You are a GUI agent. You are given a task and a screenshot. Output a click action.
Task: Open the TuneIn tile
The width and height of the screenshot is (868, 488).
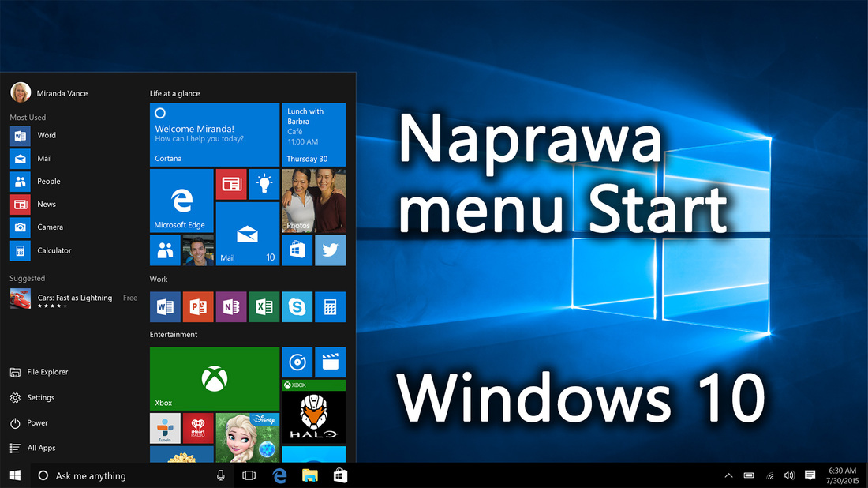[165, 428]
